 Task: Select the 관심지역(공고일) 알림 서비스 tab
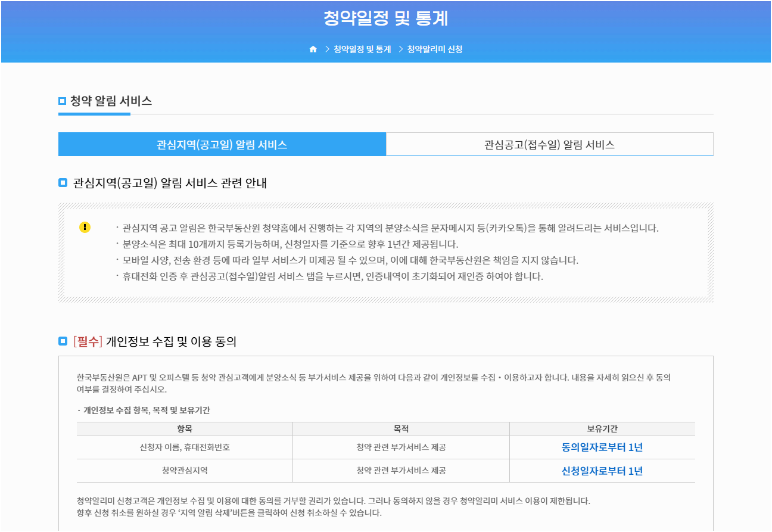tap(222, 144)
